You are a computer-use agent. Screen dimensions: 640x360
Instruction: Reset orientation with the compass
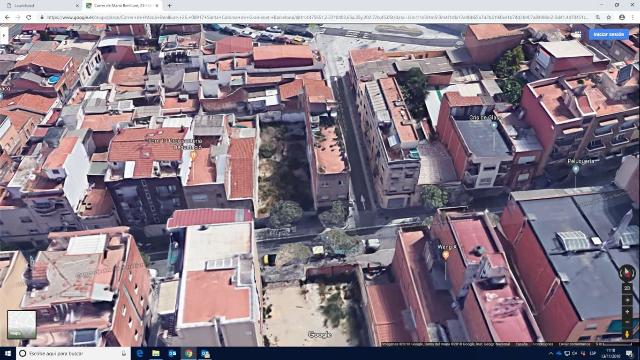(627, 273)
